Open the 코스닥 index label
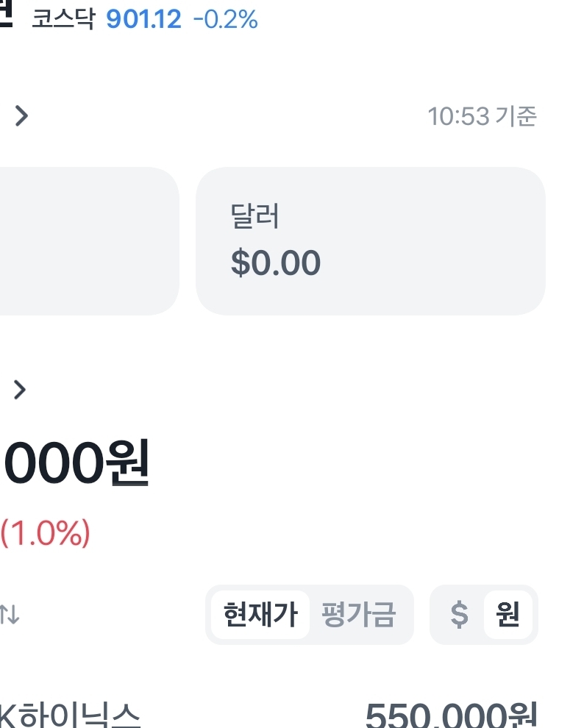 point(63,19)
